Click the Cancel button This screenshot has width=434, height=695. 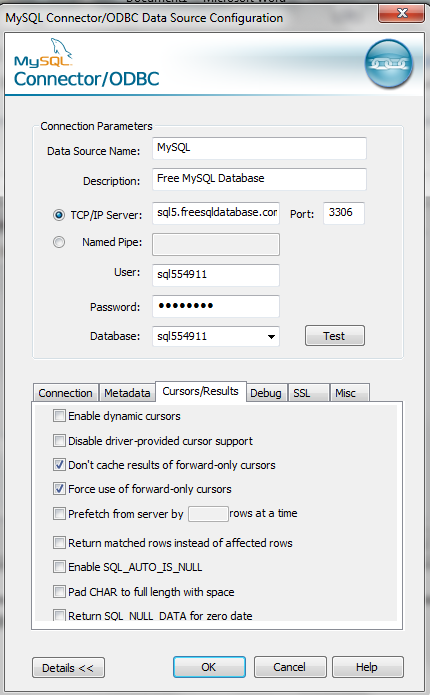(x=290, y=667)
